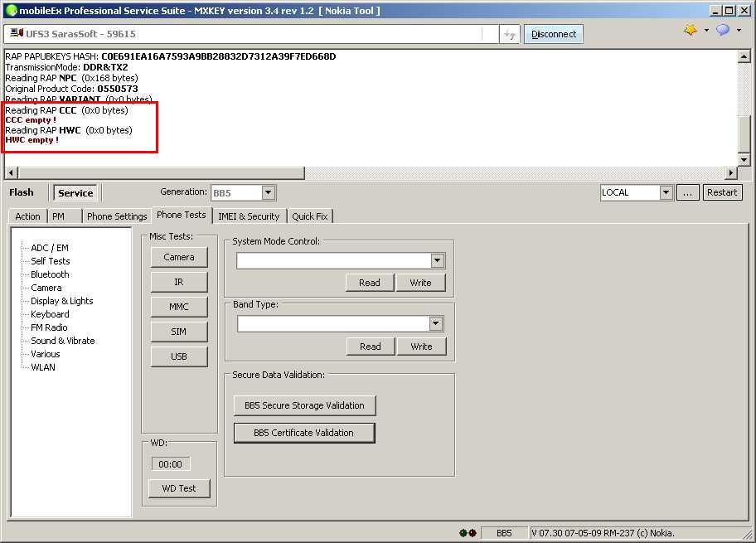
Task: Click the 'HWC empty !' log line
Action: click(31, 140)
